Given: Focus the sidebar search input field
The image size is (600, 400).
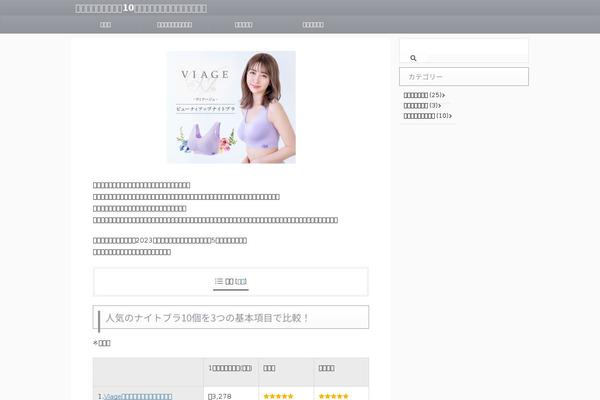Looking at the screenshot, I should coord(464,50).
